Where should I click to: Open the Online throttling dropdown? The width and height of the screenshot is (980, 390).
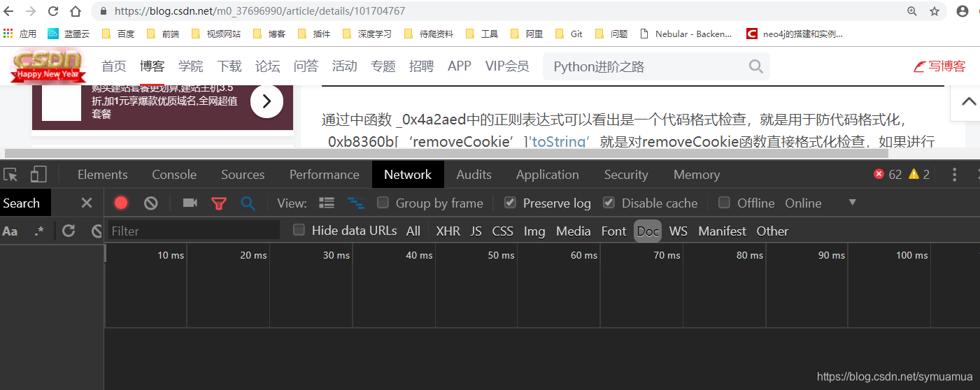[821, 203]
